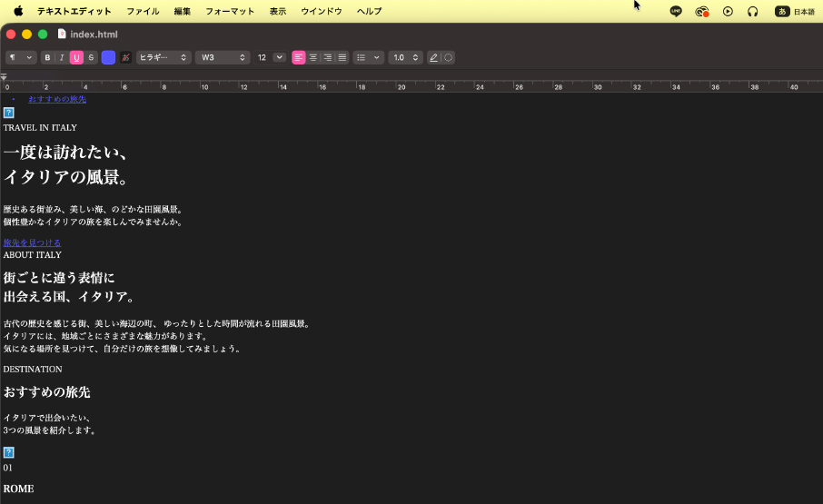Click the line 気になる場所を見つけて、自分だけの旅
The height and width of the screenshot is (504, 823).
point(122,349)
